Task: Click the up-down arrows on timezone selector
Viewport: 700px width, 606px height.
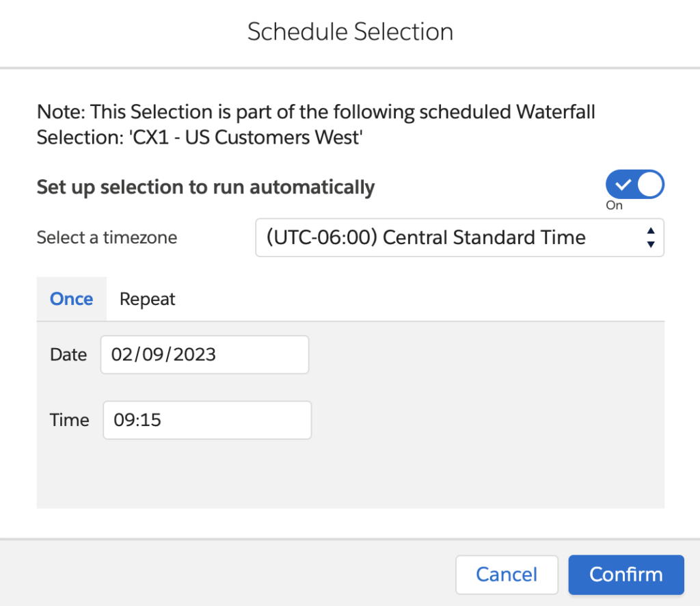Action: (x=650, y=238)
